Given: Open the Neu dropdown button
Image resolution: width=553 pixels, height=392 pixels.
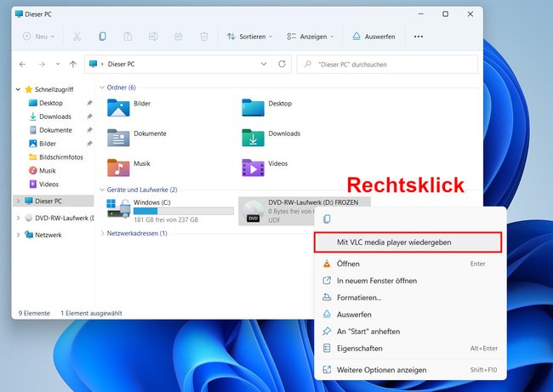Looking at the screenshot, I should coord(38,37).
